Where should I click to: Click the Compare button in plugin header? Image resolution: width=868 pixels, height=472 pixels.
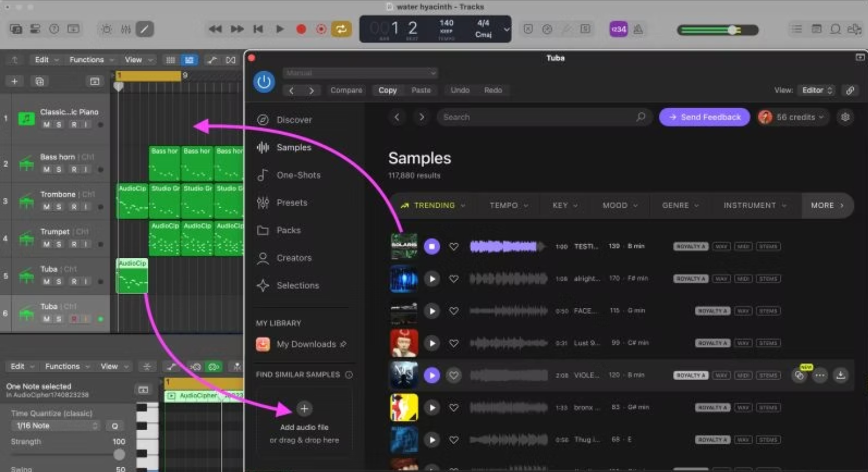click(x=346, y=90)
